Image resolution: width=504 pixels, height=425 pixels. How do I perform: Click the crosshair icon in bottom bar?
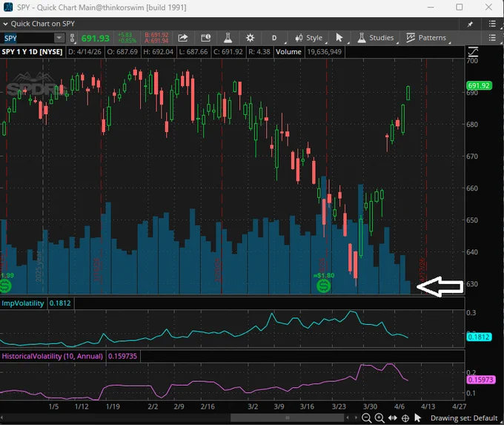click(405, 418)
